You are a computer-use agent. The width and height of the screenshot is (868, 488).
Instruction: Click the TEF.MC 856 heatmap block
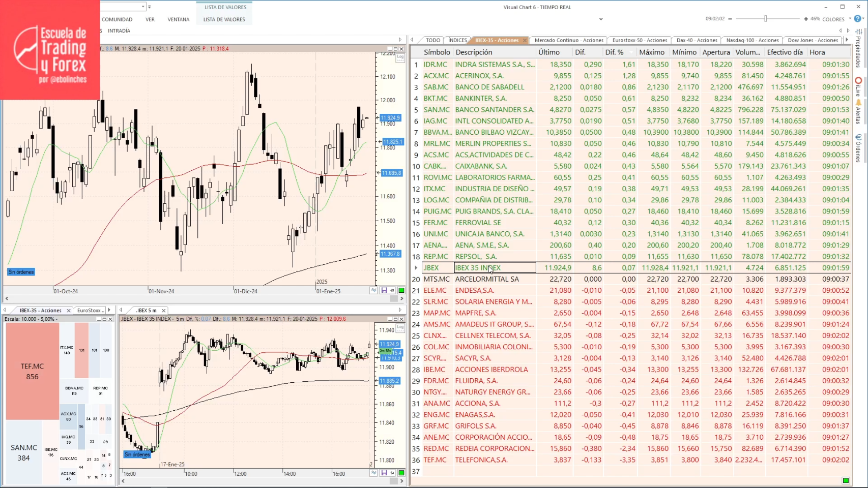(x=32, y=371)
